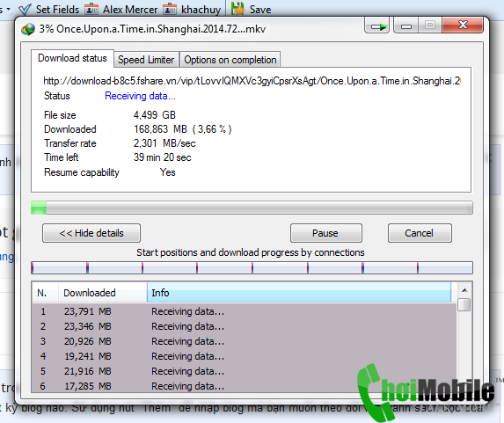Close the download dialog window
504x423 pixels.
click(463, 26)
